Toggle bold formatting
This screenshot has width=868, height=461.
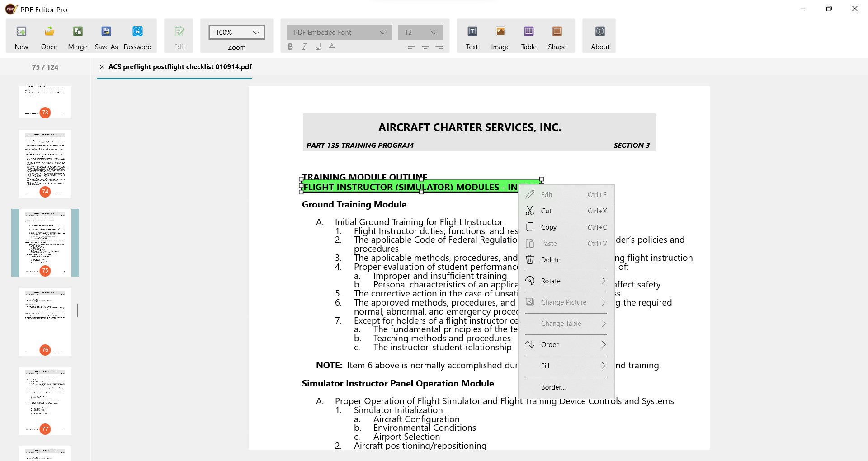[x=291, y=47]
